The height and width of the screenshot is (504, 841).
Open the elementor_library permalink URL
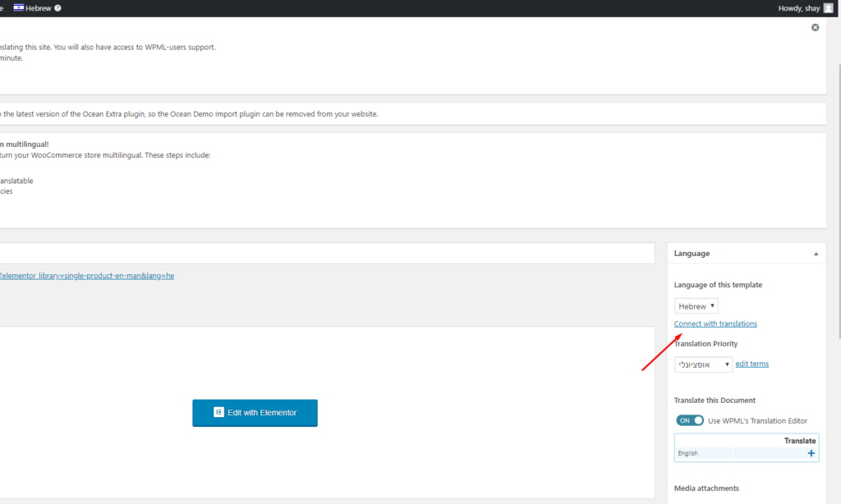[x=87, y=276]
